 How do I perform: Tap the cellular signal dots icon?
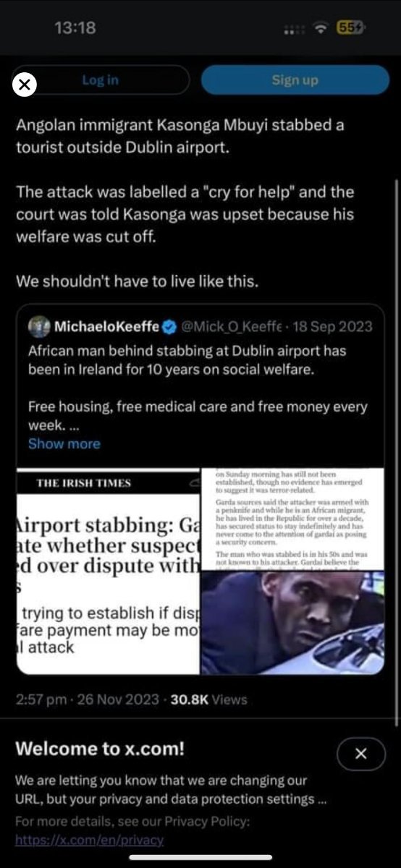click(293, 29)
